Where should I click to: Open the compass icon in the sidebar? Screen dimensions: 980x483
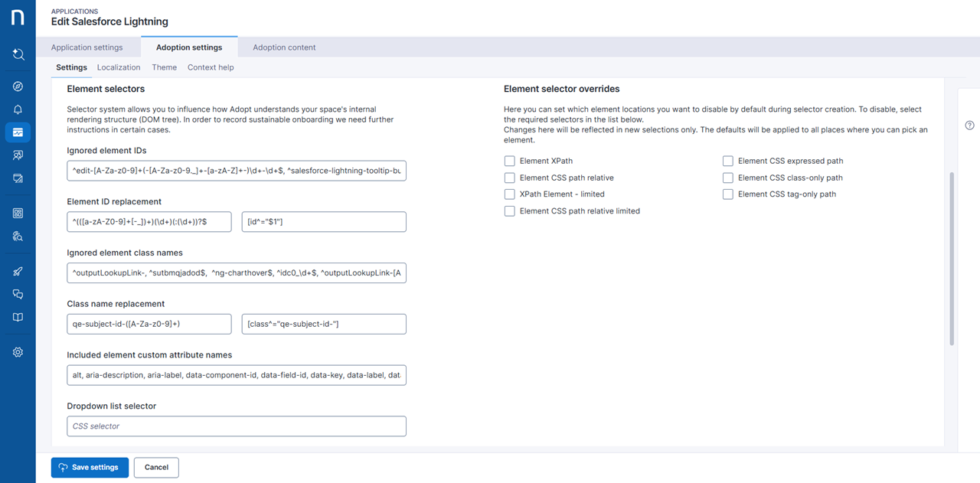point(18,86)
